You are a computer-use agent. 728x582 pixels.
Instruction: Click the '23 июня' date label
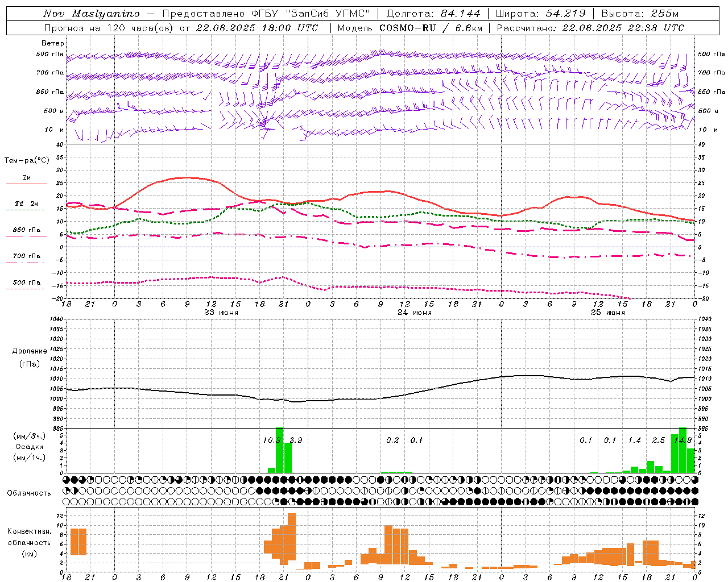[x=221, y=313]
